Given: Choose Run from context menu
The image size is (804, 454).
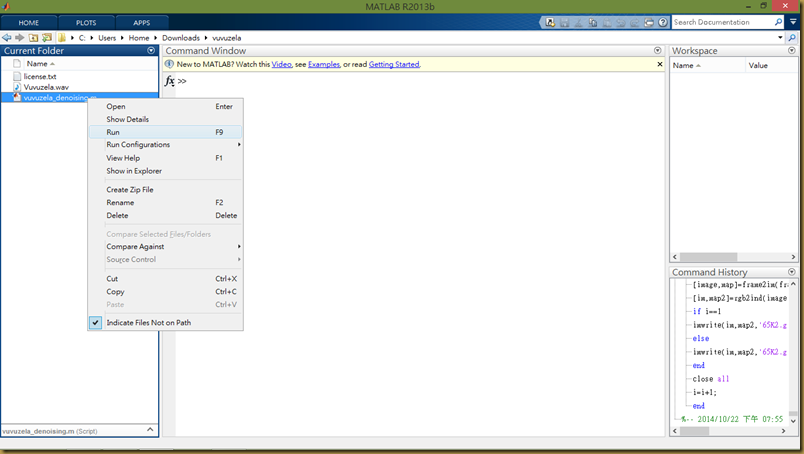Looking at the screenshot, I should (165, 132).
